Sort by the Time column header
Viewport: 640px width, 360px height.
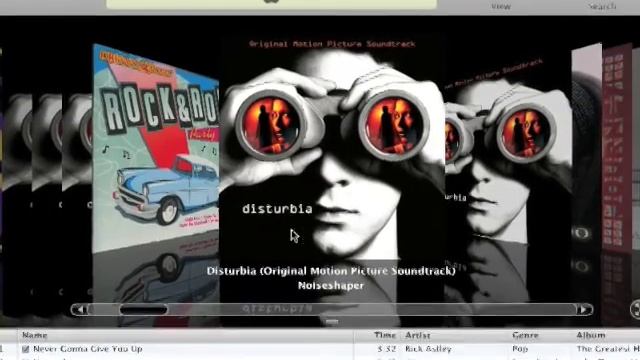coord(385,335)
